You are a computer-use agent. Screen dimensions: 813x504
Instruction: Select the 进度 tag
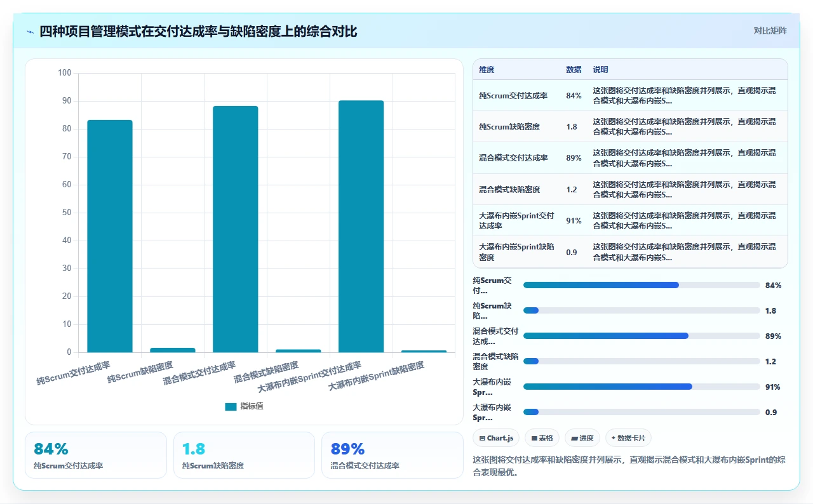click(582, 438)
